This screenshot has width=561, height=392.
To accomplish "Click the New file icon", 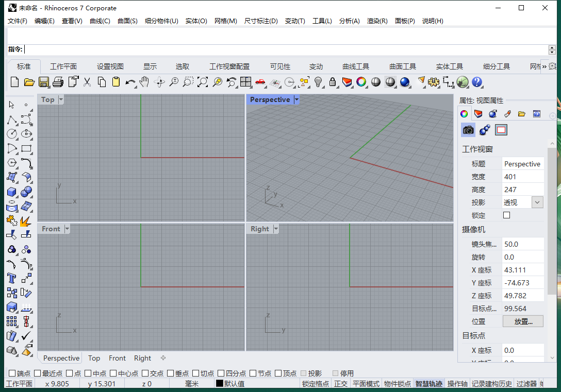I will [x=14, y=82].
